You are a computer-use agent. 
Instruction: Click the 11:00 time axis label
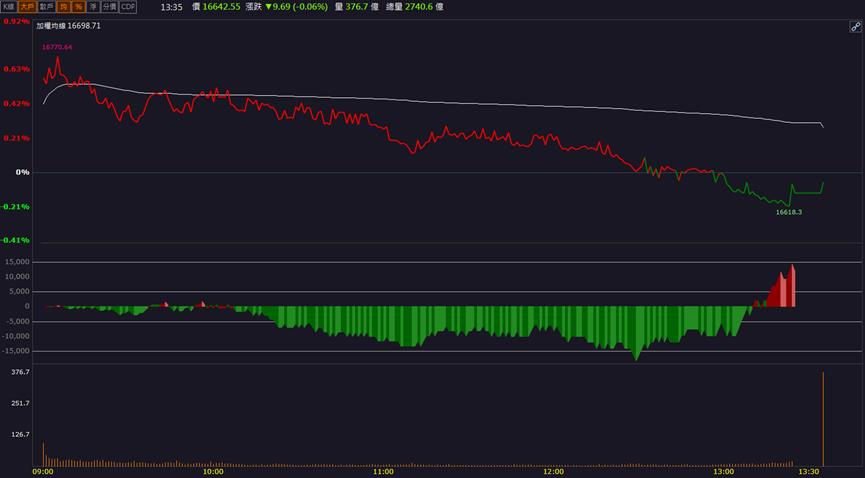(x=383, y=471)
